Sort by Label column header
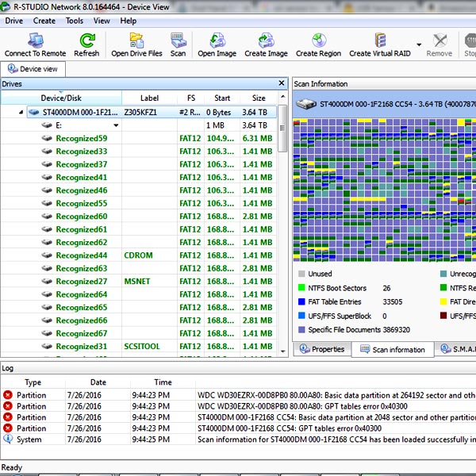476x476 pixels. click(149, 98)
